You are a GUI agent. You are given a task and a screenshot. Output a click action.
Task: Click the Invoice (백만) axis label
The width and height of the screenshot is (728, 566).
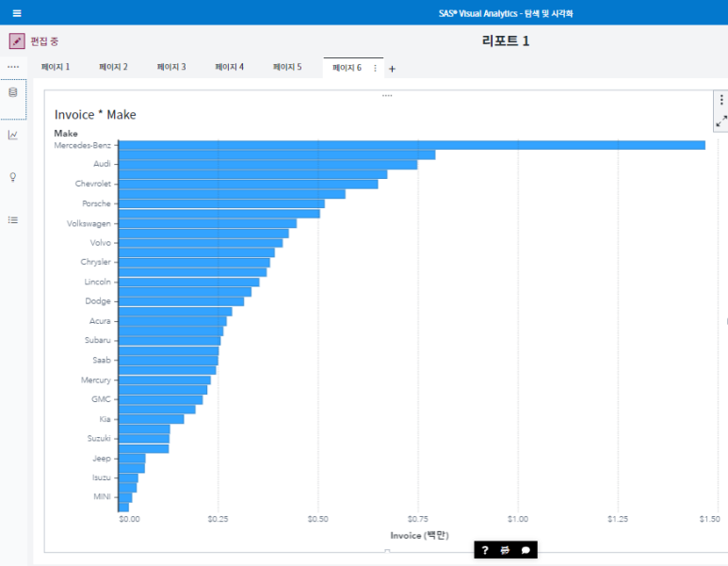tap(419, 535)
